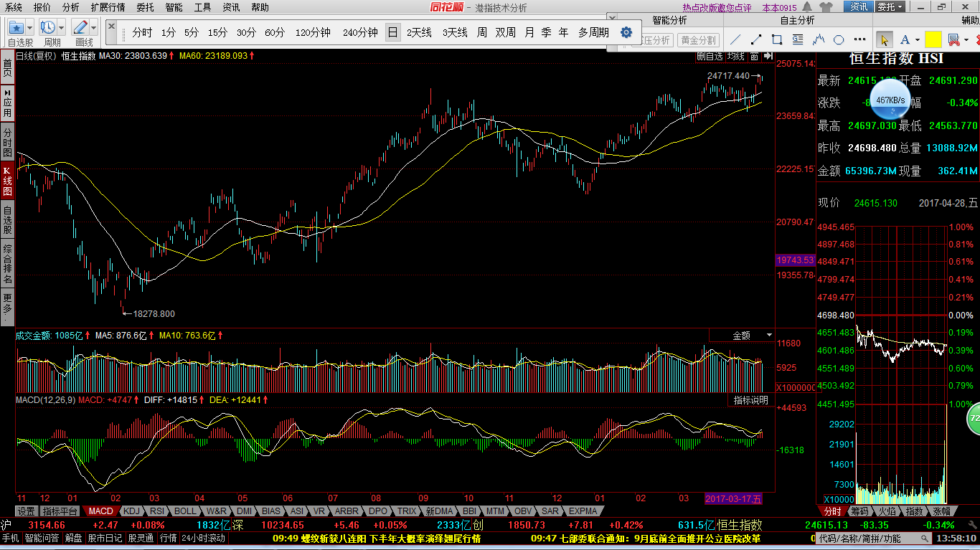Viewport: 980px width, 550px height.
Task: Close the period toolbar with X
Action: tap(112, 26)
